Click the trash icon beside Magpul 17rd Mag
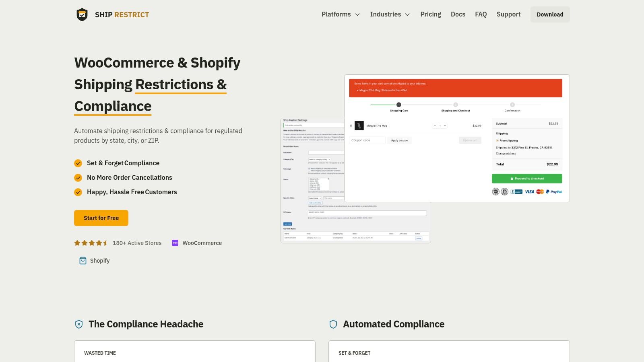The image size is (644, 362). pyautogui.click(x=351, y=126)
